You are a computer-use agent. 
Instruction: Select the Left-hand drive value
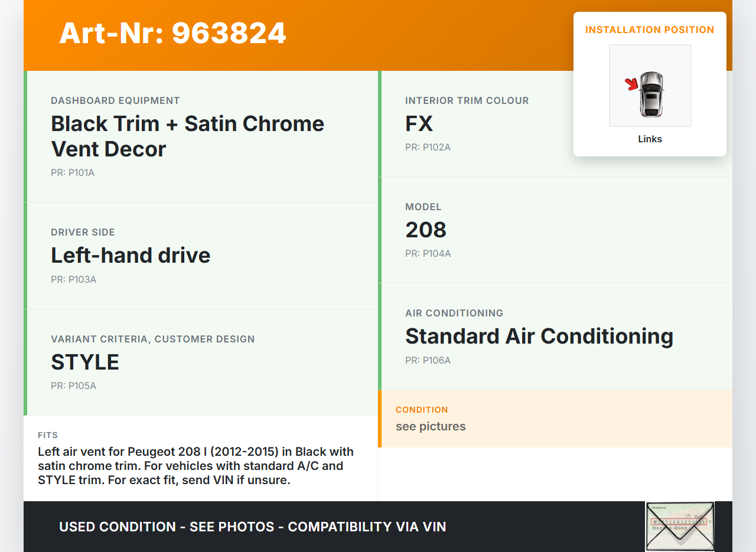coord(131,255)
